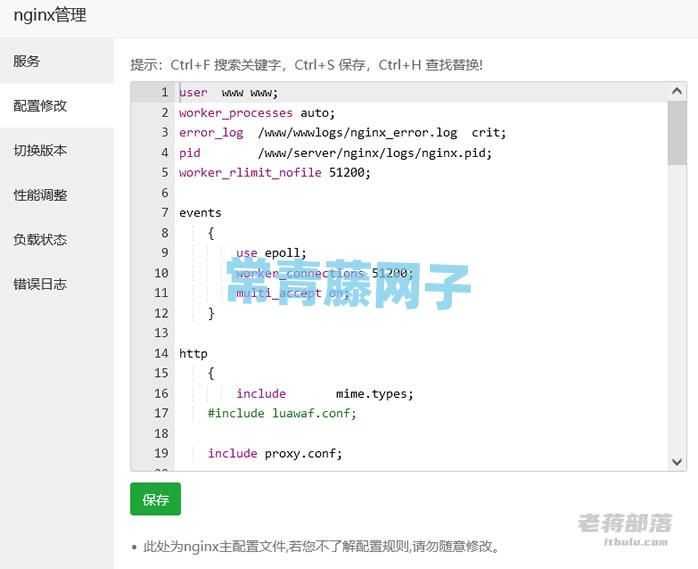Click the editor scrollbar down arrow
Screen dimensions: 698x569
677,462
